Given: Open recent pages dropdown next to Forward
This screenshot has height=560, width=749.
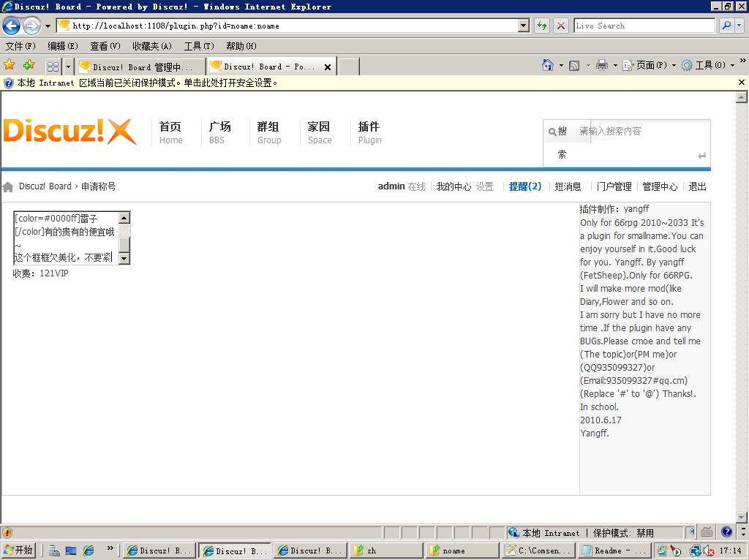Looking at the screenshot, I should pos(48,26).
